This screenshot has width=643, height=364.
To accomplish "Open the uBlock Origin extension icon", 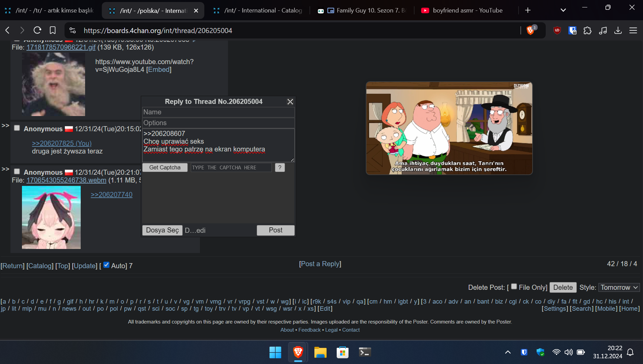I will 557,30.
